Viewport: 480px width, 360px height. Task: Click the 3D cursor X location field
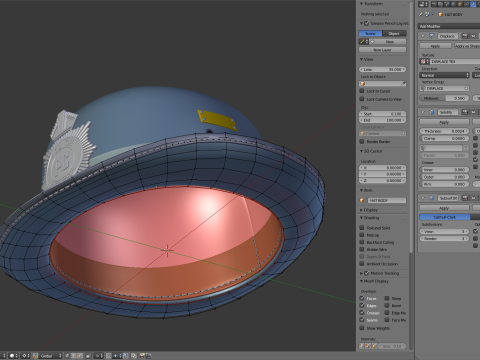383,168
